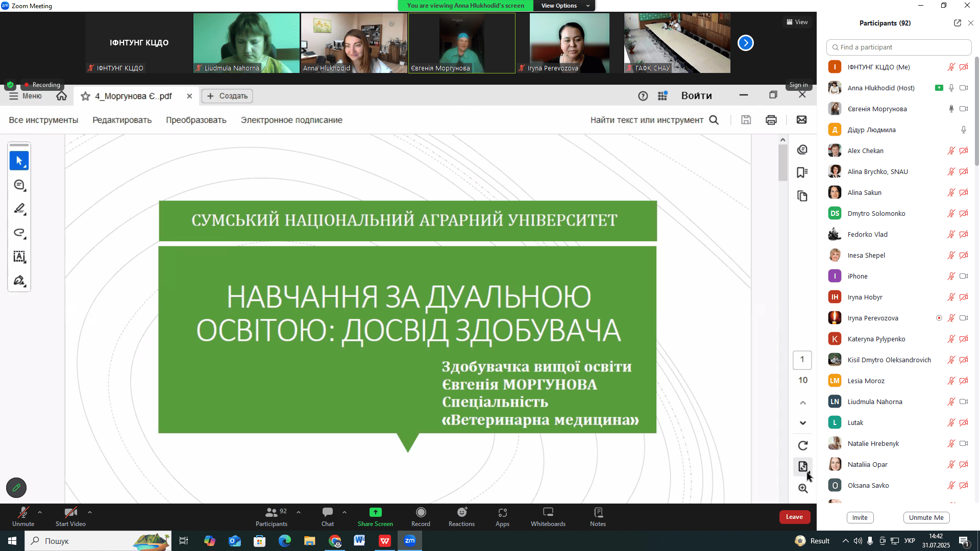Expand participants options arrow
Viewport: 980px width, 551px height.
(299, 512)
